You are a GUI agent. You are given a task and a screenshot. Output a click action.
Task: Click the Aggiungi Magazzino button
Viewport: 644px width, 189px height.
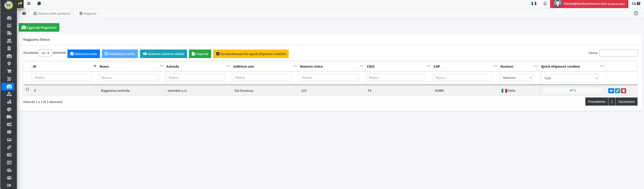coord(39,28)
